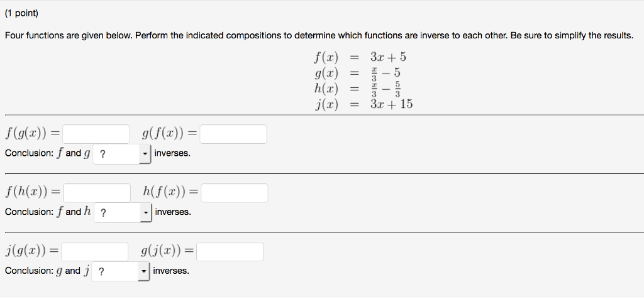
Task: Click the h(x) = x/3 − 5/3 definition
Action: click(357, 88)
